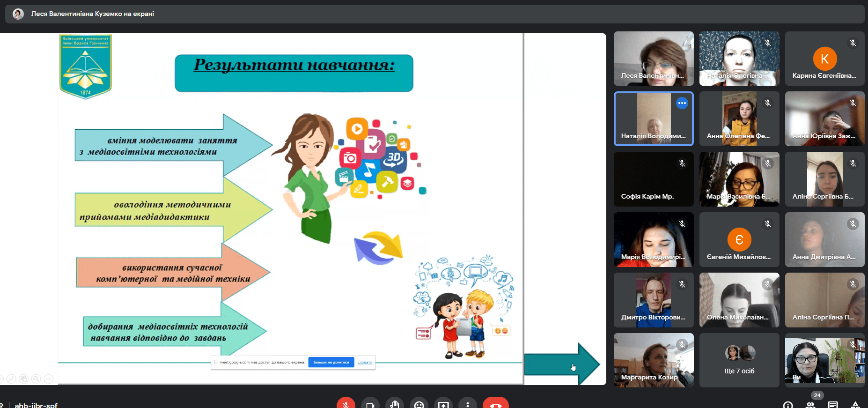The height and width of the screenshot is (408, 868).
Task: Select Леся Валентинівна's video tile
Action: 654,59
